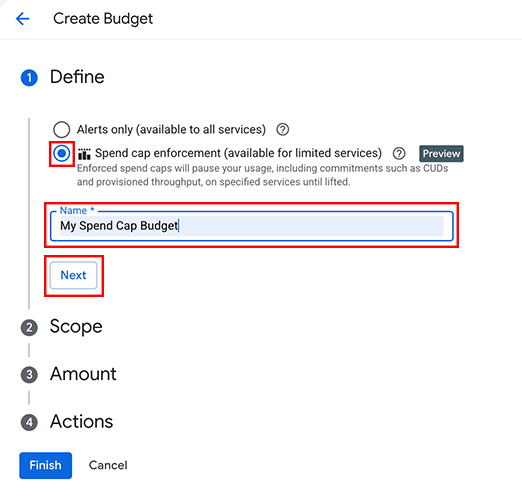
Task: Focus the Name input field
Action: coord(252,226)
